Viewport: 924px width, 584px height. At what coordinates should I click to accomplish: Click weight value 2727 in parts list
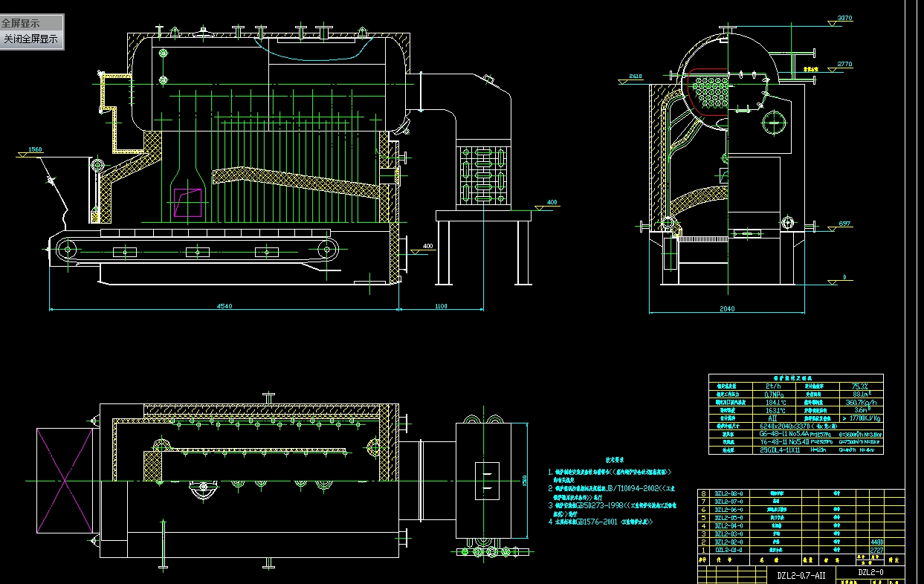click(x=877, y=551)
